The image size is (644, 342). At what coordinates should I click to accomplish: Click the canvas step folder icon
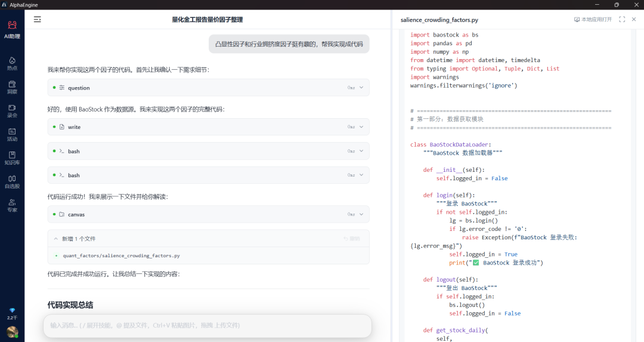[62, 215]
